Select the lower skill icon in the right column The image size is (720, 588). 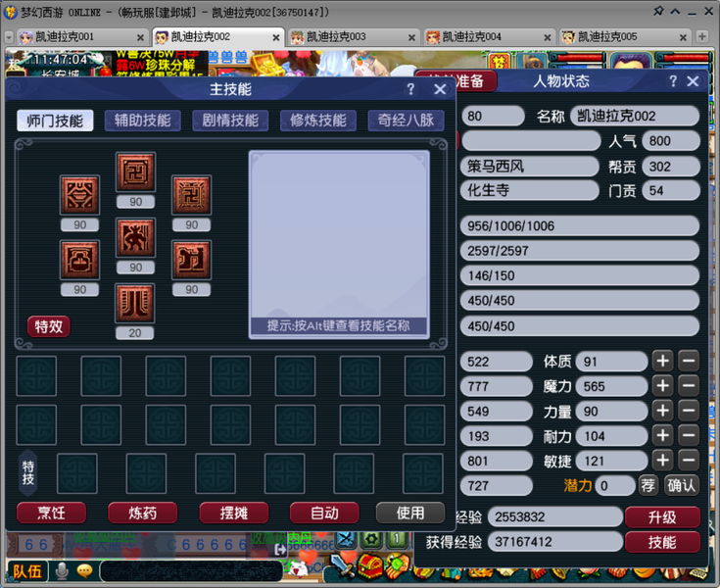click(x=191, y=260)
